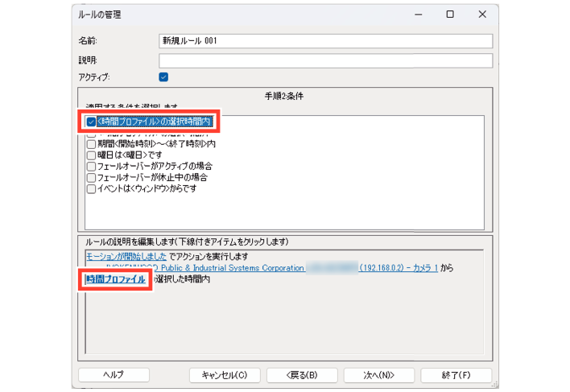
Task: Focus the 説明 description input field
Action: [x=325, y=60]
